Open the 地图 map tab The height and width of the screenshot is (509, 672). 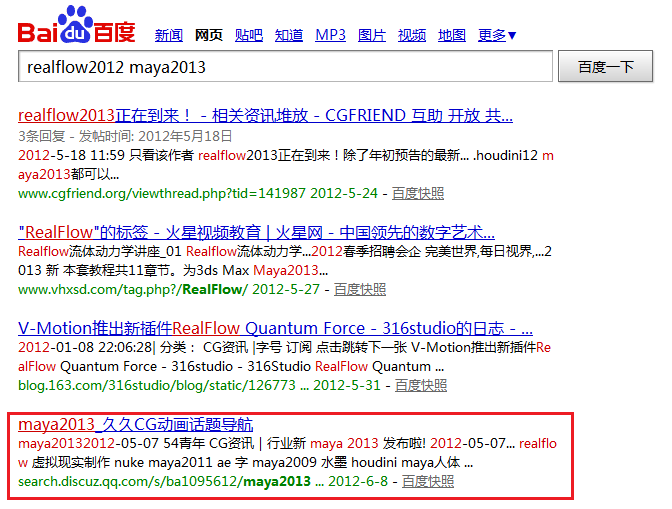pyautogui.click(x=452, y=35)
